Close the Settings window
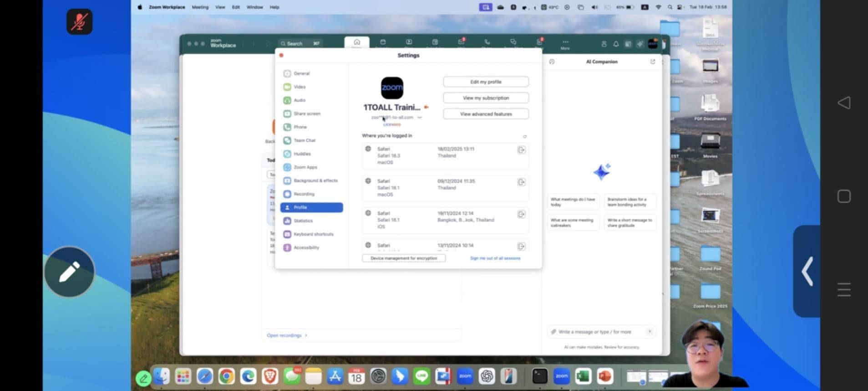 281,55
